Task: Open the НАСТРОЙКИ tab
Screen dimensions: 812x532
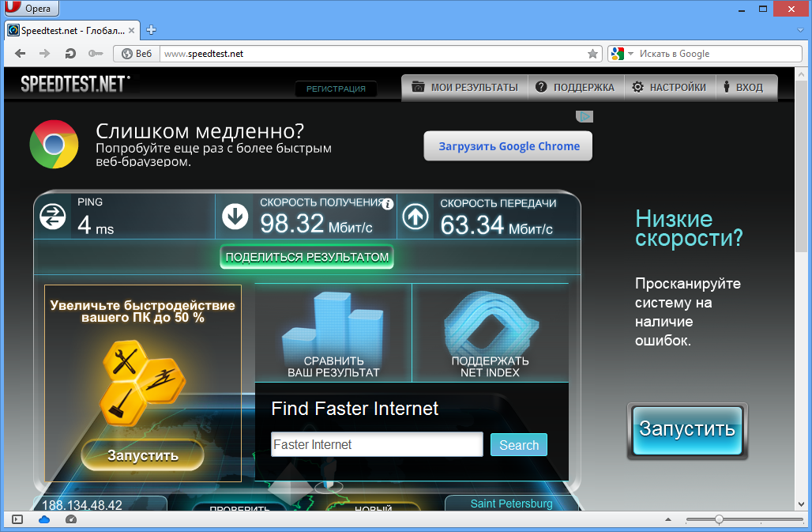Action: (x=669, y=88)
